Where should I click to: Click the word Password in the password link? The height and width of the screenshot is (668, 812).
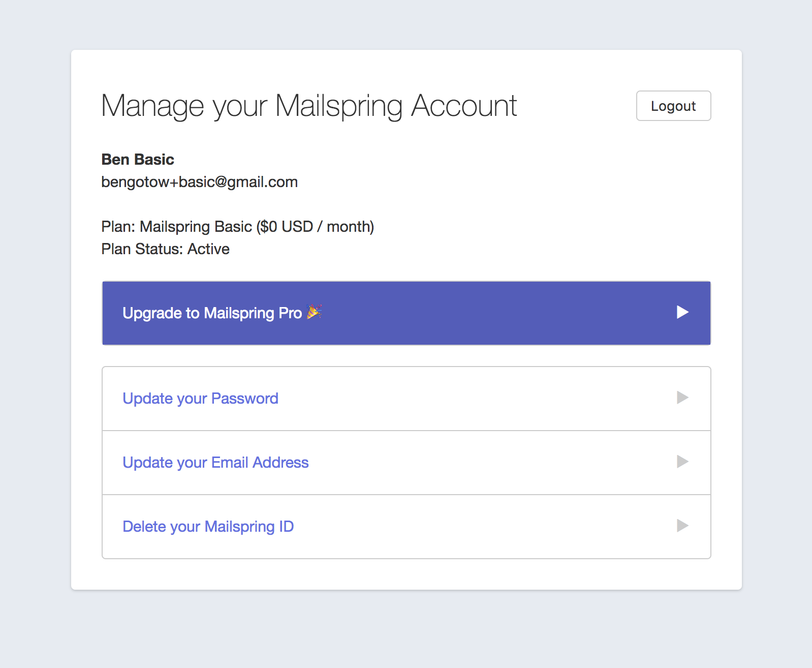tap(244, 399)
